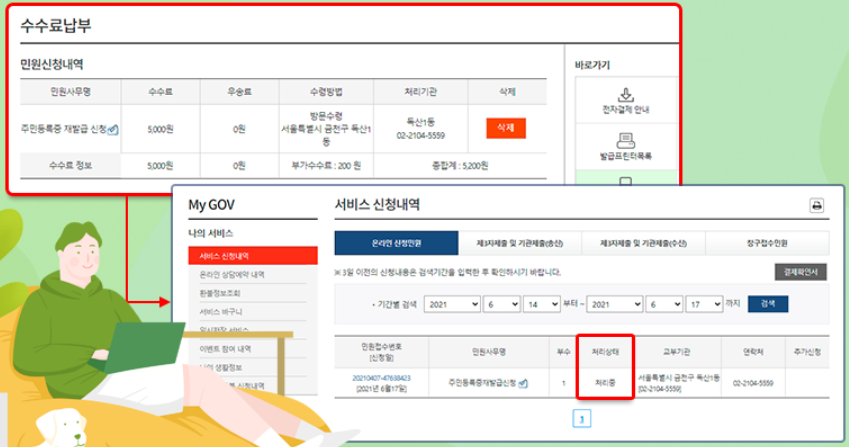849x447 pixels.
Task: Click 처리중 status cell
Action: point(605,383)
